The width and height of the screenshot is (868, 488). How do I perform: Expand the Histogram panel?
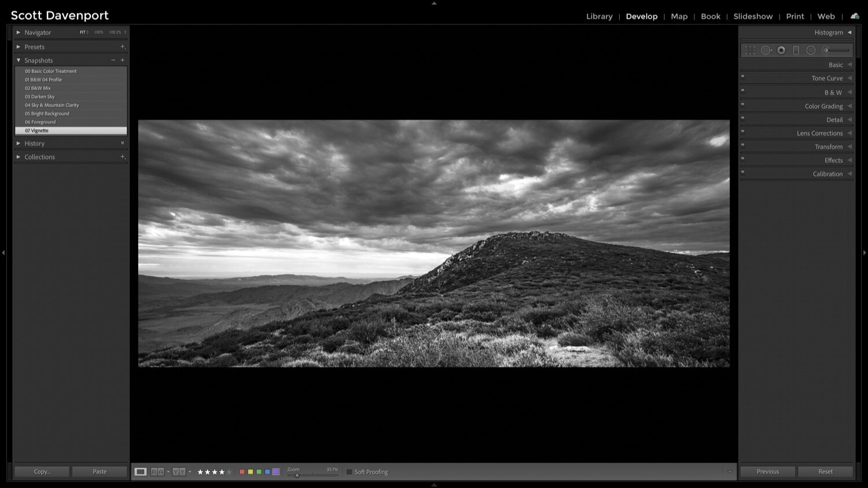tap(849, 32)
